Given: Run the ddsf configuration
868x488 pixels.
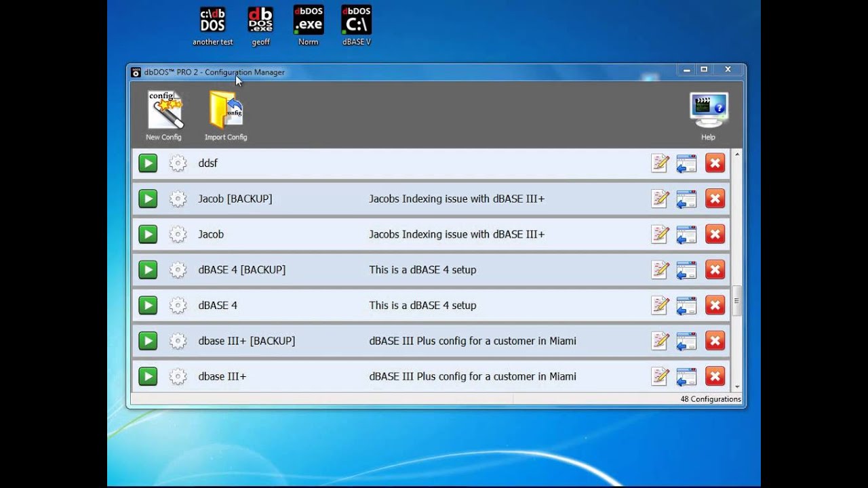Looking at the screenshot, I should pos(148,163).
